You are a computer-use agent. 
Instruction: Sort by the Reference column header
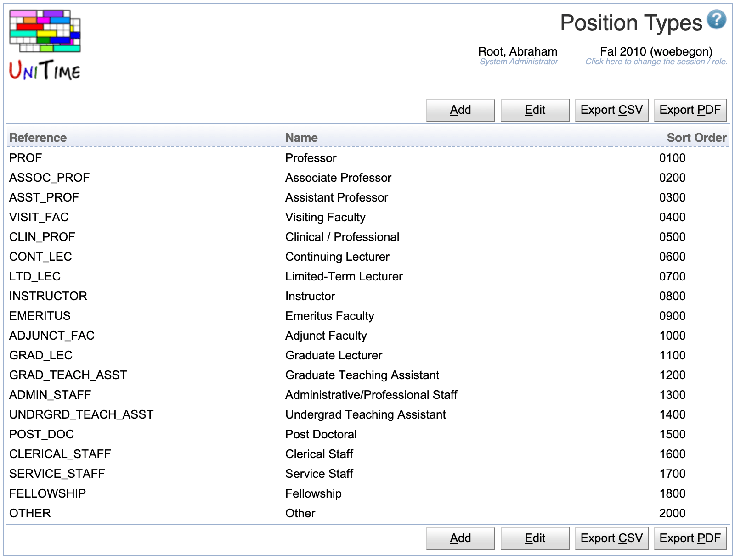tap(38, 138)
